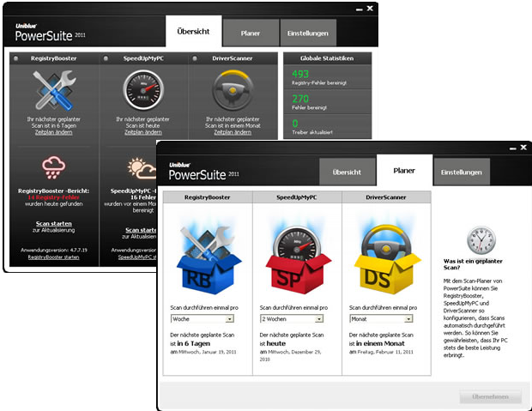532x411 pixels.
Task: Click SpeedUpMyPC speedometer icon in Übersicht window
Action: pos(143,90)
